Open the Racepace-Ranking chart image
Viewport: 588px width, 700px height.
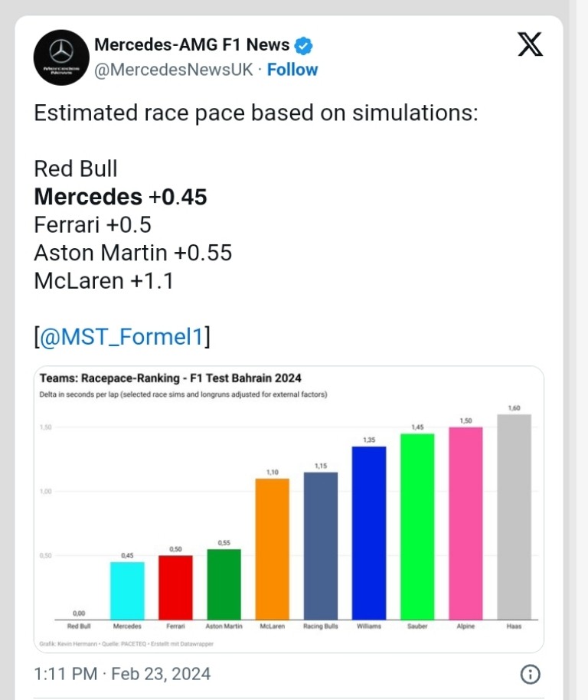pyautogui.click(x=289, y=509)
